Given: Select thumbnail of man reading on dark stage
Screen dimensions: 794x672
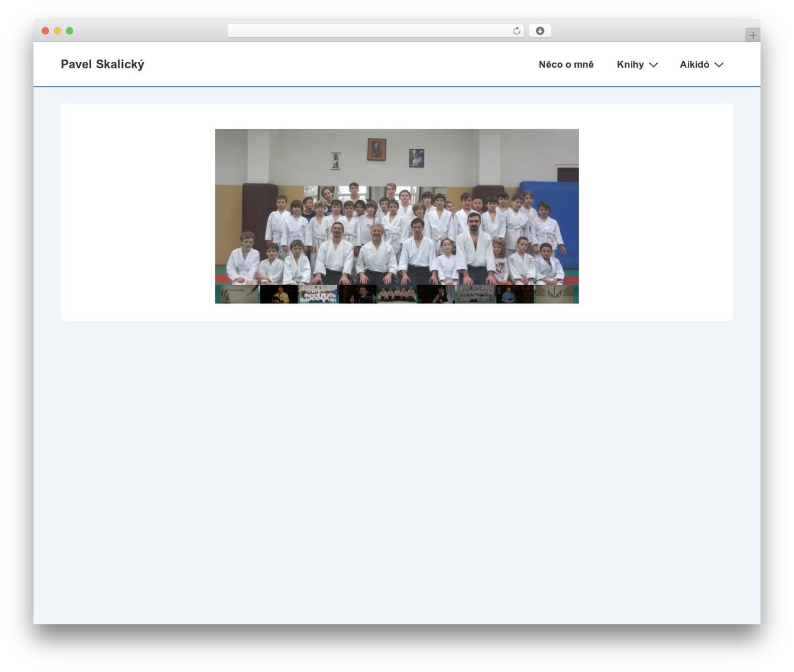Looking at the screenshot, I should click(279, 294).
